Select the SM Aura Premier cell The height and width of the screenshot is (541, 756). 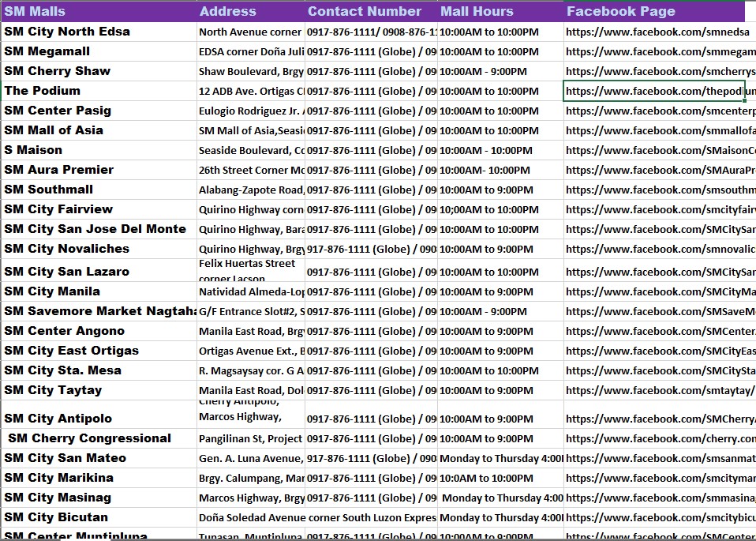pyautogui.click(x=99, y=171)
